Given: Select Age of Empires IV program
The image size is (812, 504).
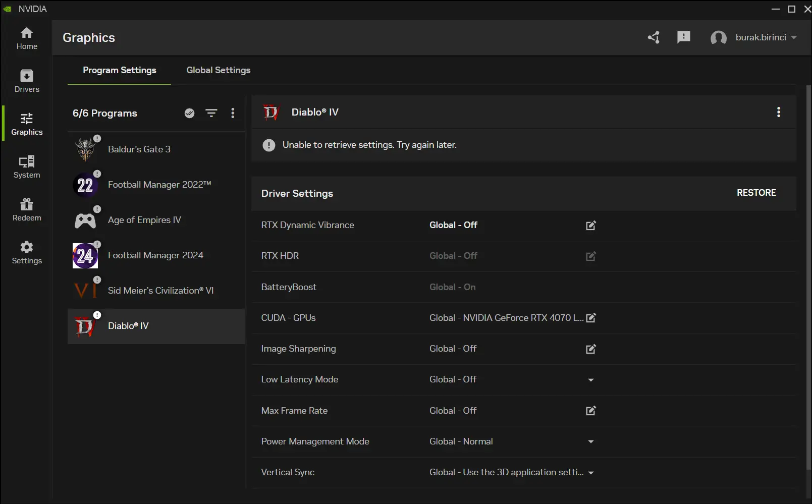Looking at the screenshot, I should click(156, 220).
